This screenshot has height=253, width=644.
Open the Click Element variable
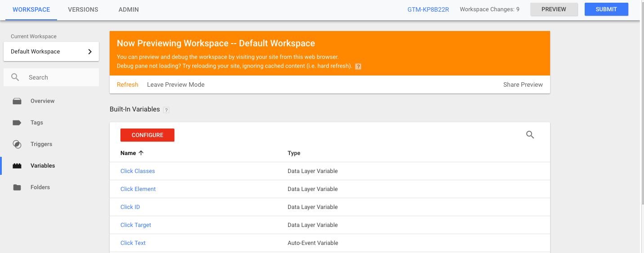(x=138, y=189)
